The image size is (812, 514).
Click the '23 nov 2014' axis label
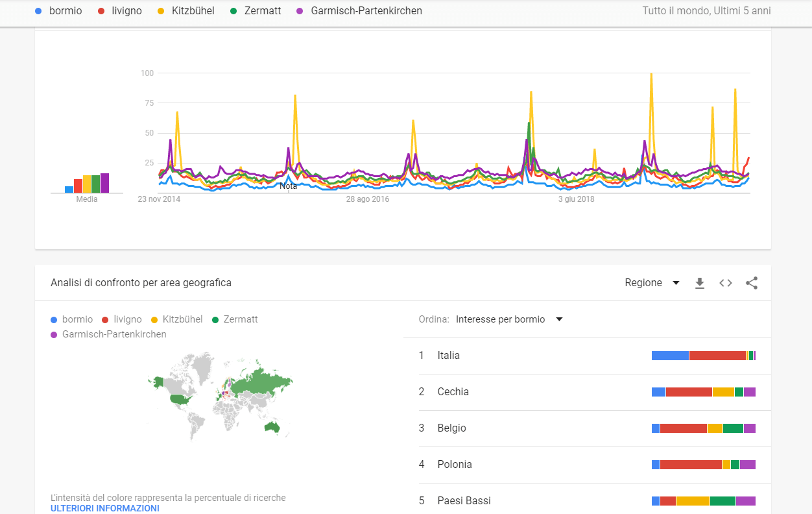(x=159, y=199)
